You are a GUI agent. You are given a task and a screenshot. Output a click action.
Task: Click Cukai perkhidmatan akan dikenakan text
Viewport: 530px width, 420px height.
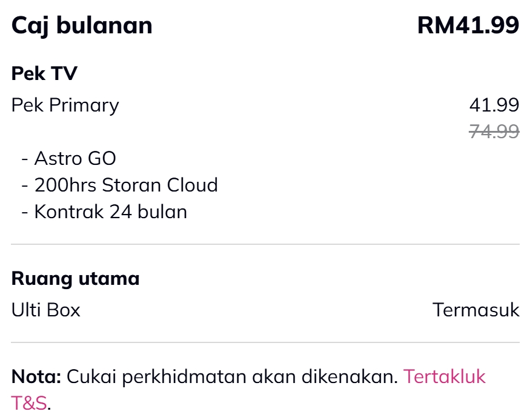tap(232, 376)
